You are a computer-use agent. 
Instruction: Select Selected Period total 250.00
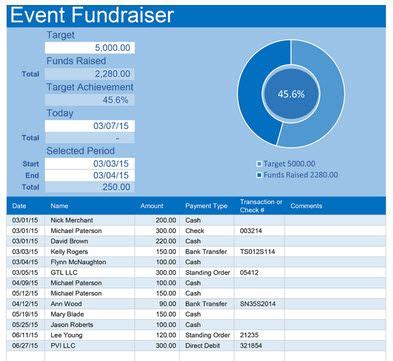tap(90, 187)
